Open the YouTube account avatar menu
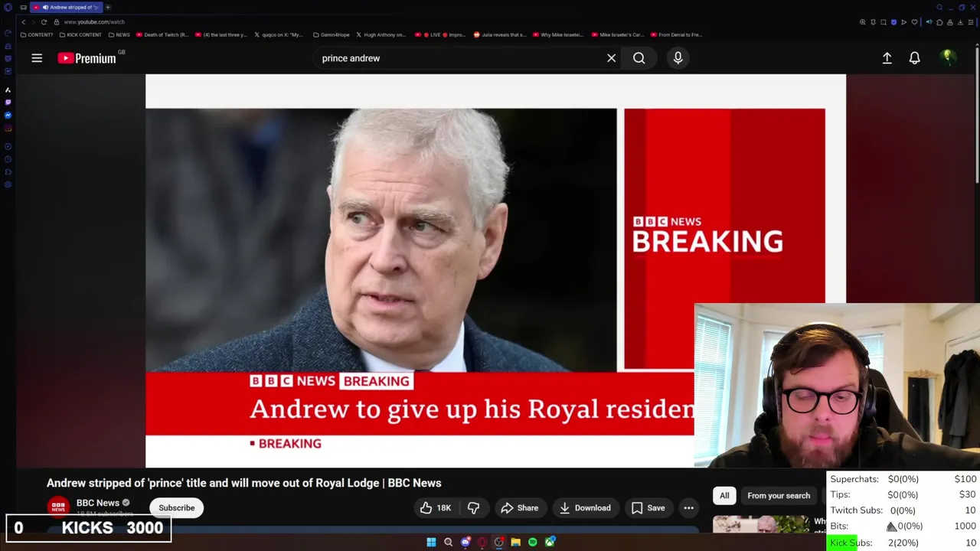This screenshot has width=980, height=551. [x=947, y=58]
